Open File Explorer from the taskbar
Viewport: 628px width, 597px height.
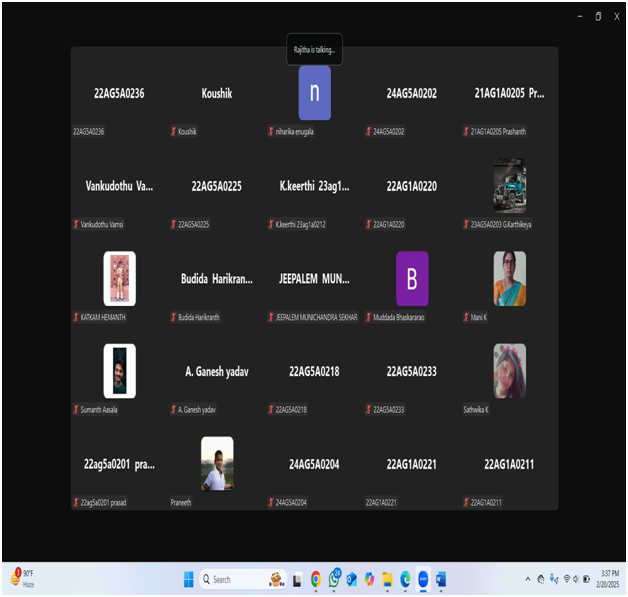387,579
